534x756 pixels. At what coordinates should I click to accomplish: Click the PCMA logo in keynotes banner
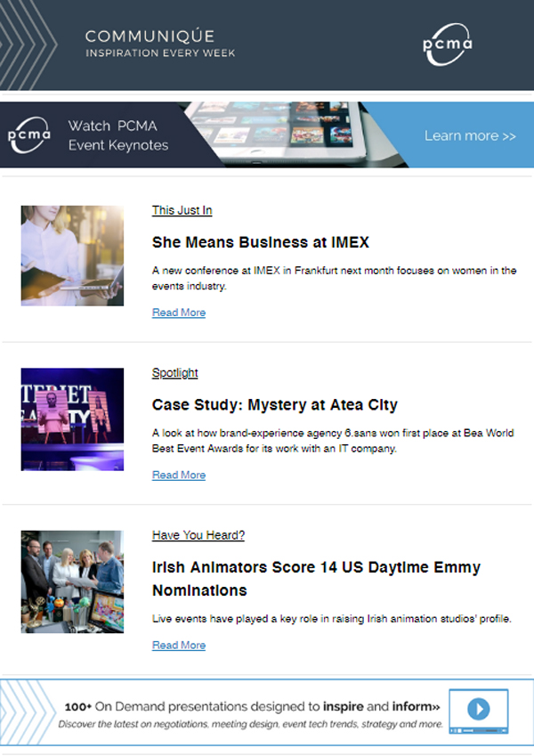point(28,135)
